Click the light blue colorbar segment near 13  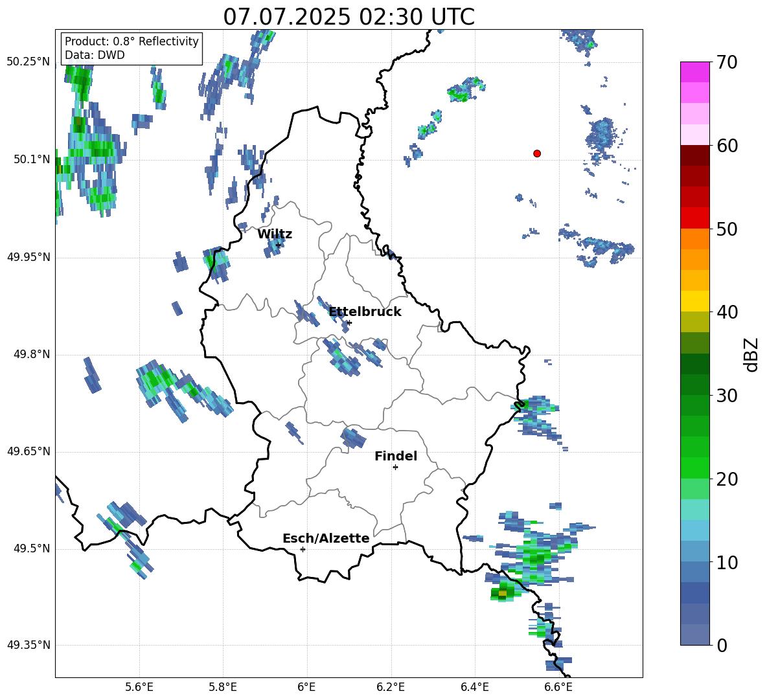(694, 530)
